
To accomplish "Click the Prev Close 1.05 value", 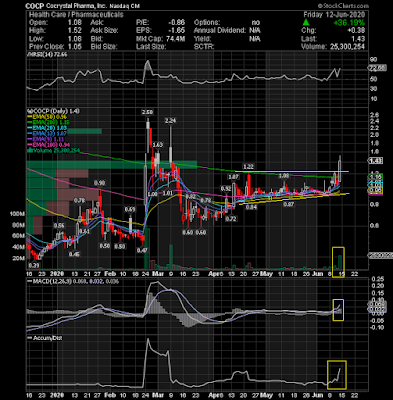I will pos(75,46).
